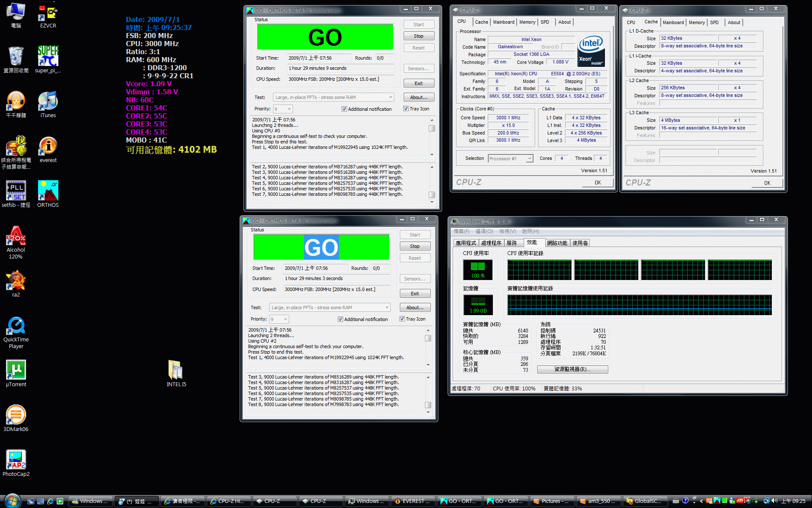Image resolution: width=812 pixels, height=508 pixels.
Task: Click test list scrollbar thumb in Orthos CPU #2
Action: click(x=428, y=405)
